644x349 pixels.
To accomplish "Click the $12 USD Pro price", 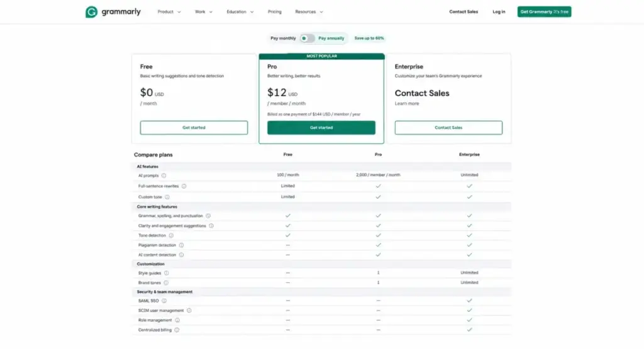I will pos(282,93).
